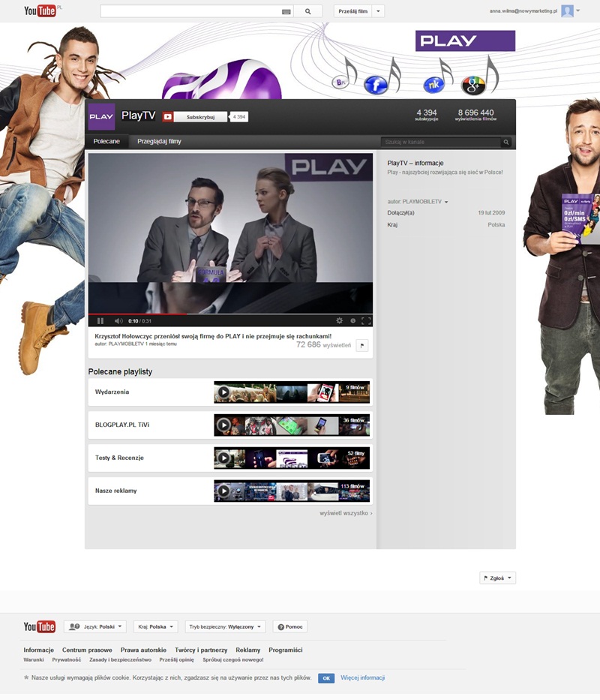Image resolution: width=600 pixels, height=700 pixels.
Task: Select the Przeglądaj filmy tab
Action: pyautogui.click(x=159, y=142)
